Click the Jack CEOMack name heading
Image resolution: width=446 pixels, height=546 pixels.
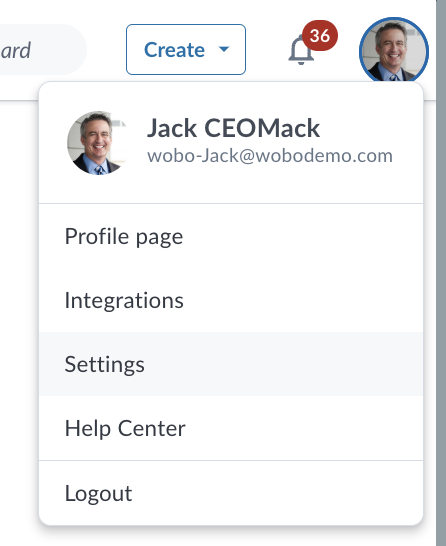click(x=233, y=128)
